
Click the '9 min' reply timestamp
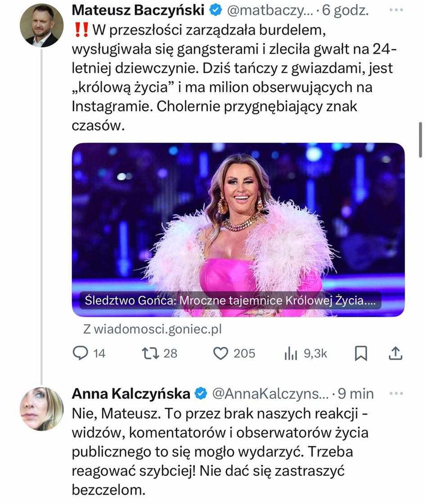pos(355,394)
